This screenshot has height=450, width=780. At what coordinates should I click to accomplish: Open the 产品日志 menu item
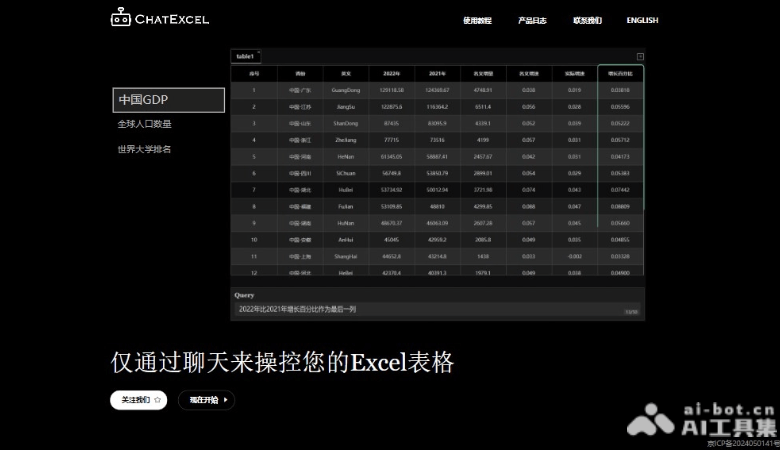pyautogui.click(x=532, y=20)
